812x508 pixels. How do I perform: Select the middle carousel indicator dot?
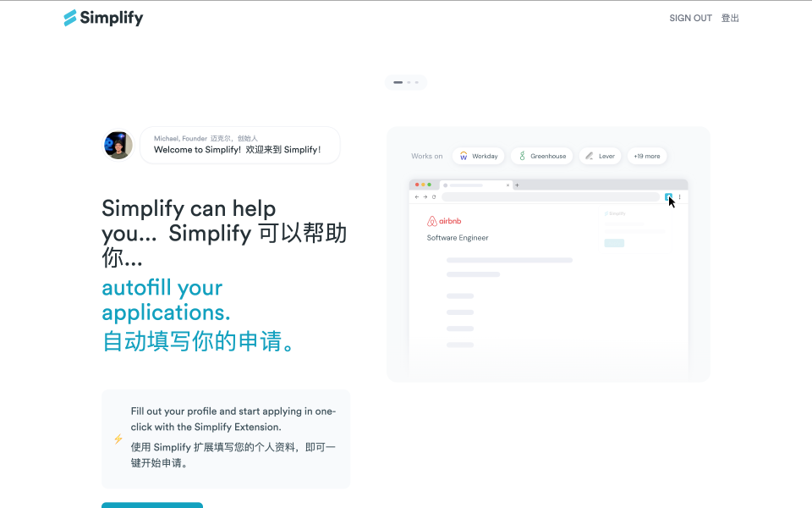[x=409, y=82]
